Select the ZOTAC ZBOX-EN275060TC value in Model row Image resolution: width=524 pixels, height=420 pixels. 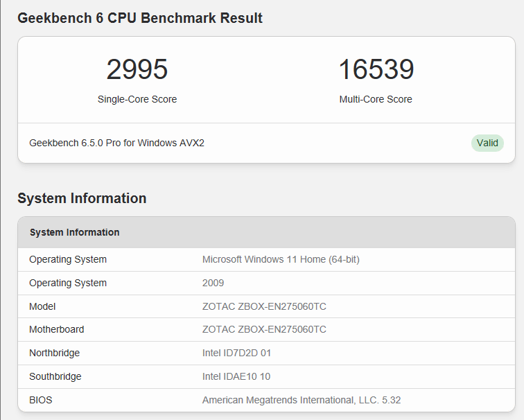[264, 306]
